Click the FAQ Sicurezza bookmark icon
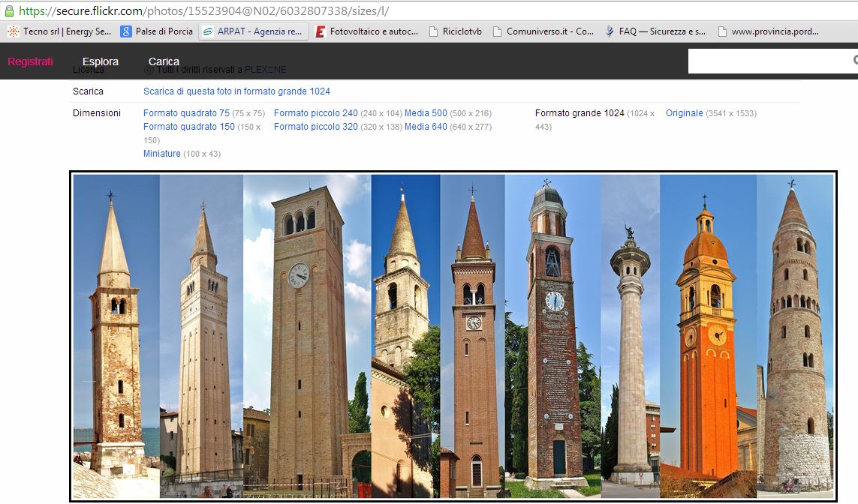The image size is (858, 504). (x=610, y=31)
